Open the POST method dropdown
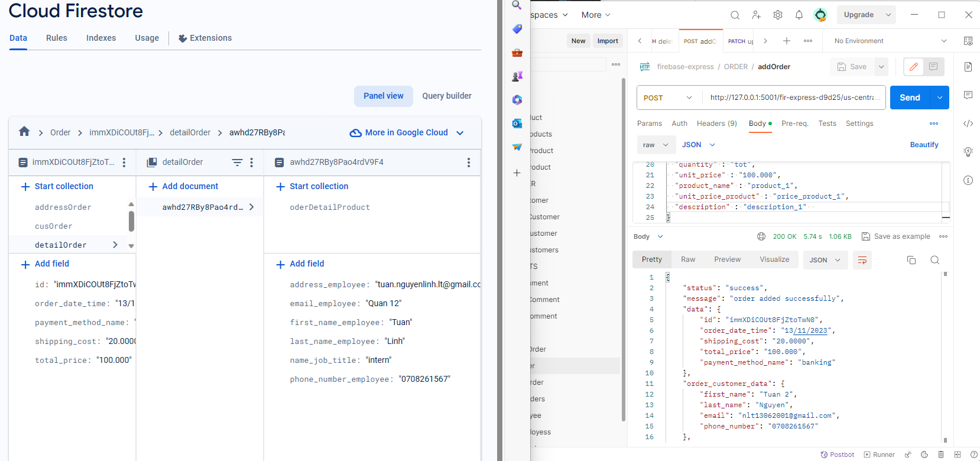 point(669,98)
